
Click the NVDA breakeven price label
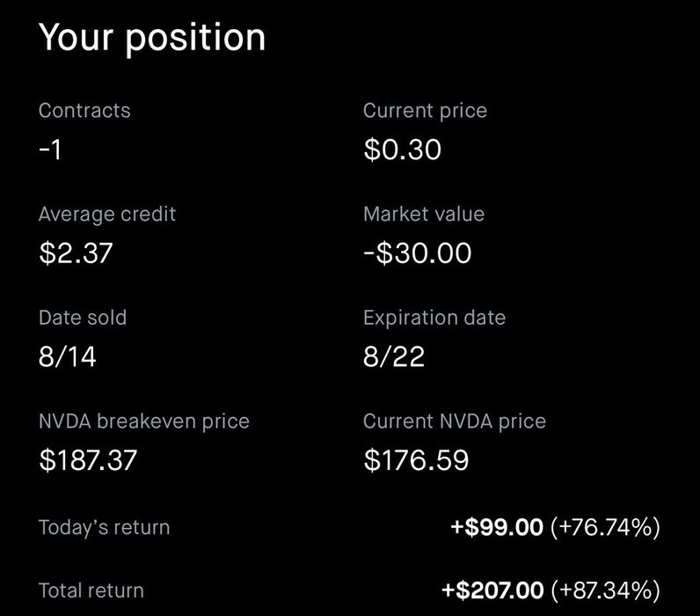point(144,422)
